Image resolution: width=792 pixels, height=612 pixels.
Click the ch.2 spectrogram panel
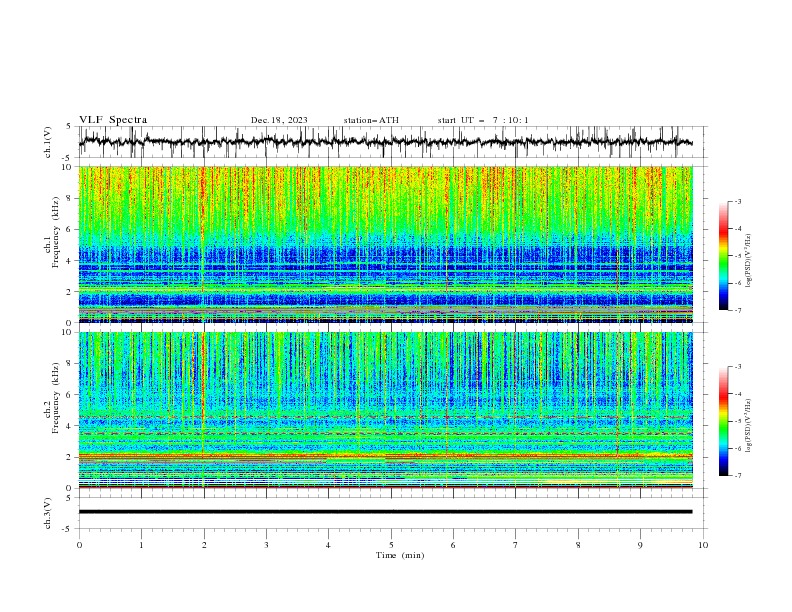(385, 410)
